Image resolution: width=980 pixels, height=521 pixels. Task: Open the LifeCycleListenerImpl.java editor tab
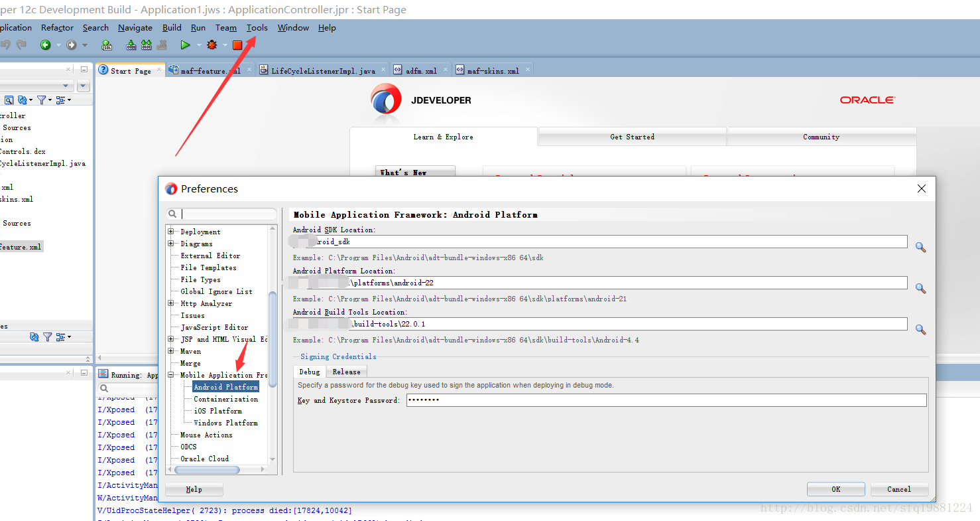click(323, 70)
